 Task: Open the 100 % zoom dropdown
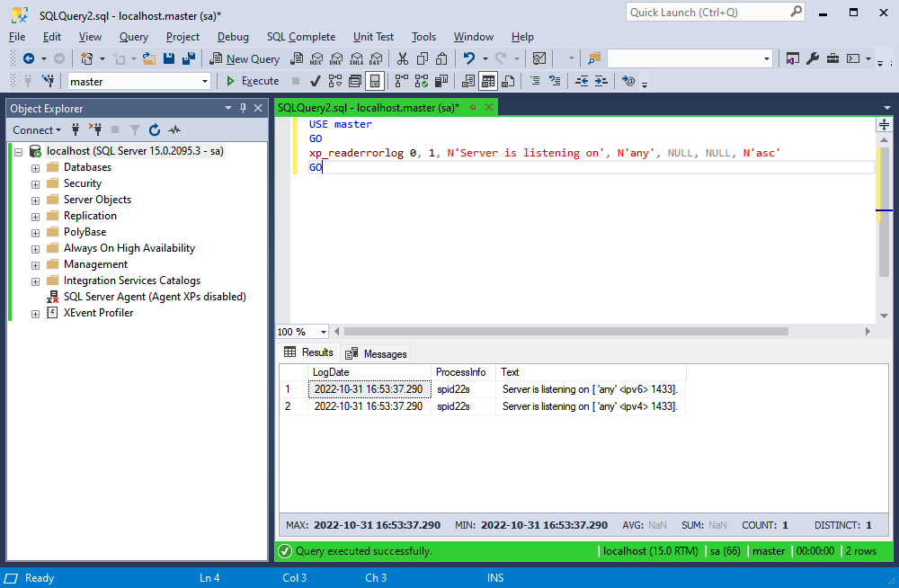pos(324,332)
